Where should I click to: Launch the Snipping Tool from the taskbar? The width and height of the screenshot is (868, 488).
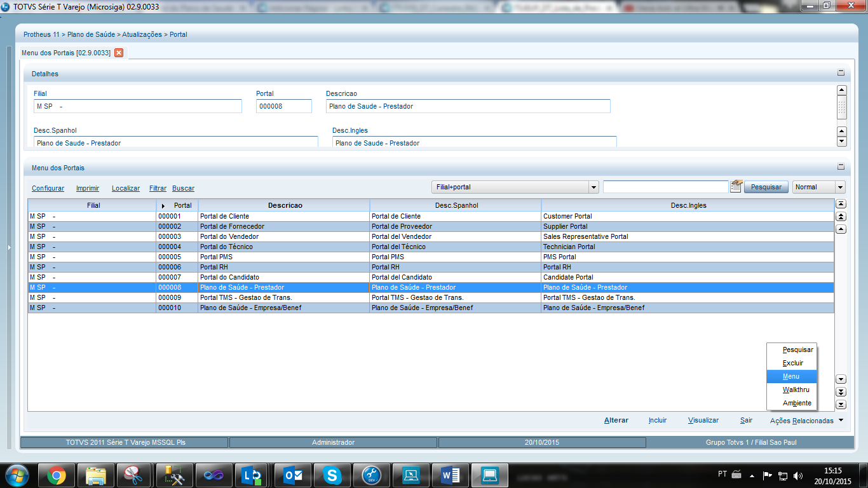(x=134, y=475)
